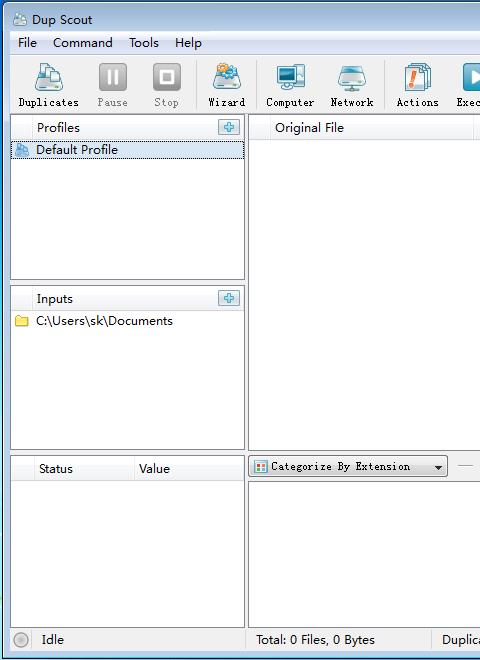480x660 pixels.
Task: Click the Dup Scout title bar icon
Action: (20, 19)
